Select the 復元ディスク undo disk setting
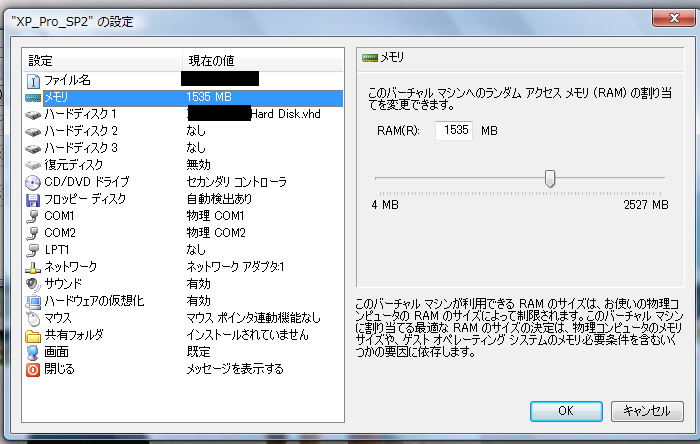The image size is (700, 444). pos(73,165)
